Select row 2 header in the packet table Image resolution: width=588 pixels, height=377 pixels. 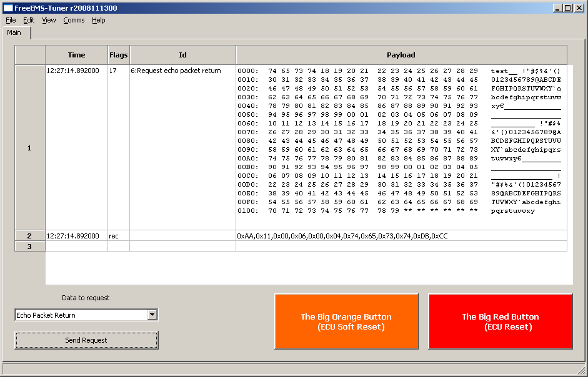(29, 236)
